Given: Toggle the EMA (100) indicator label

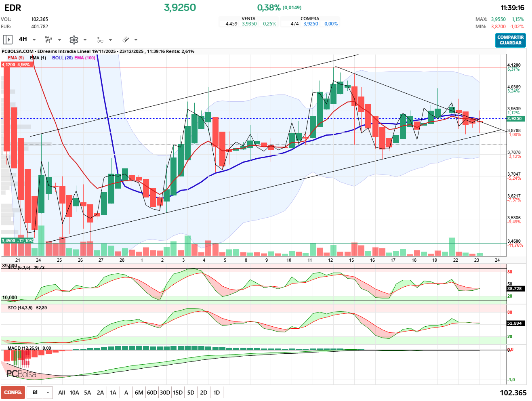Looking at the screenshot, I should tap(85, 58).
